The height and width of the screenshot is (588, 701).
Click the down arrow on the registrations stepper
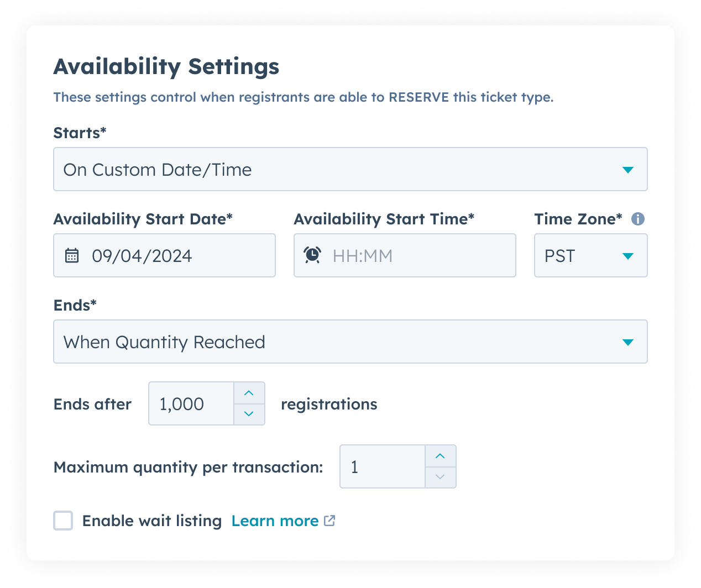[249, 414]
